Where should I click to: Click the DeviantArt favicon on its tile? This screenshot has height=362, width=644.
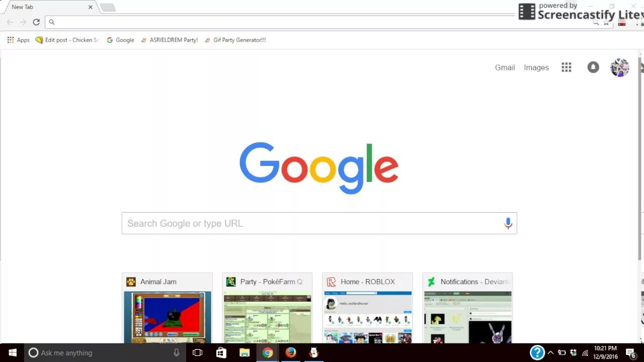(431, 282)
